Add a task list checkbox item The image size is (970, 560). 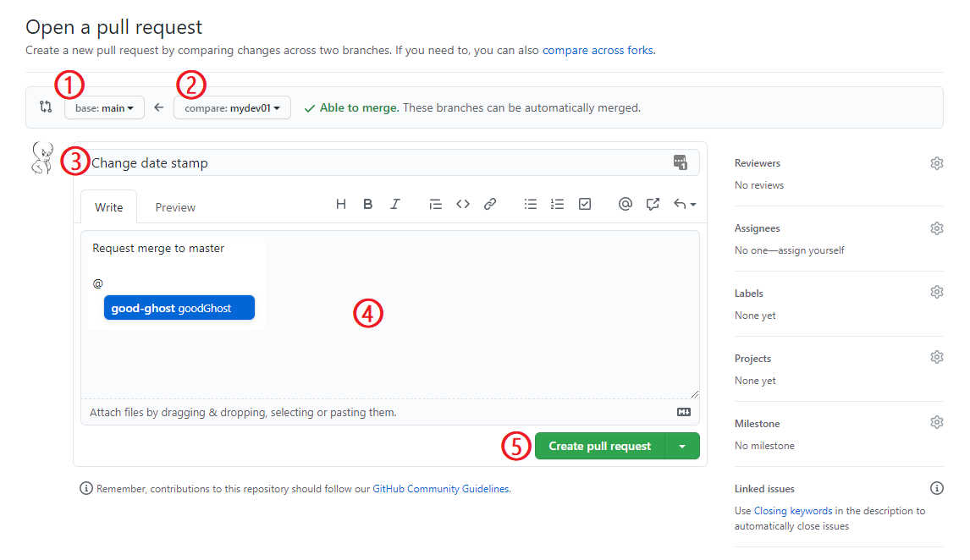point(584,203)
